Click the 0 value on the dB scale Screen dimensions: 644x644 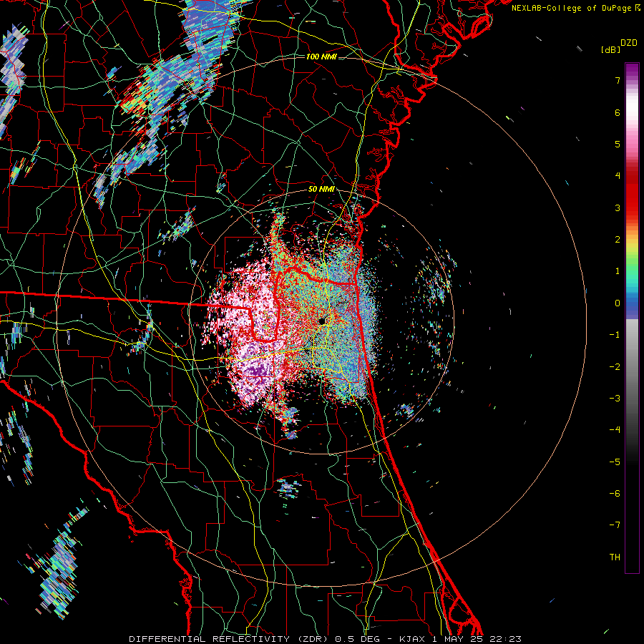click(x=618, y=303)
